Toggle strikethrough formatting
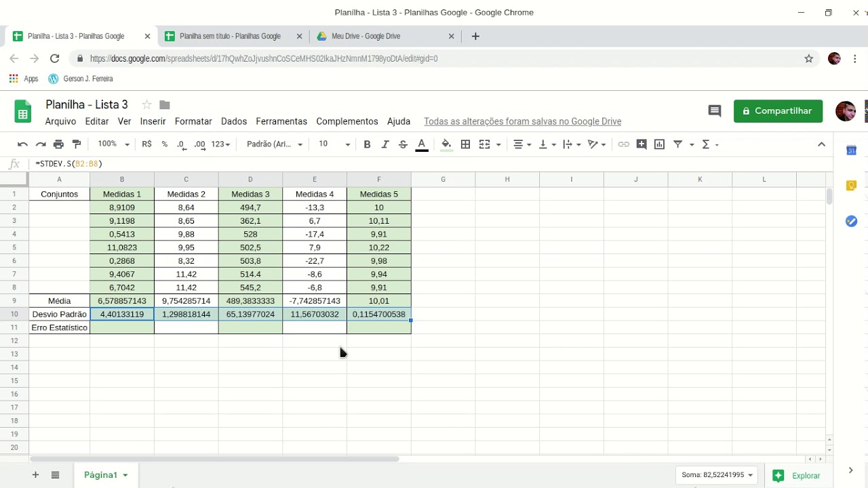Image resolution: width=868 pixels, height=488 pixels. [x=403, y=144]
